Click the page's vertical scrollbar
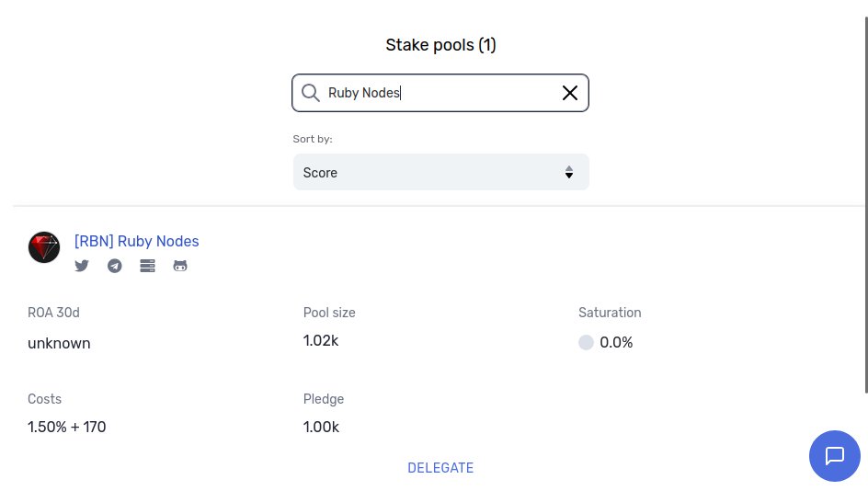Image resolution: width=868 pixels, height=491 pixels. (866, 205)
